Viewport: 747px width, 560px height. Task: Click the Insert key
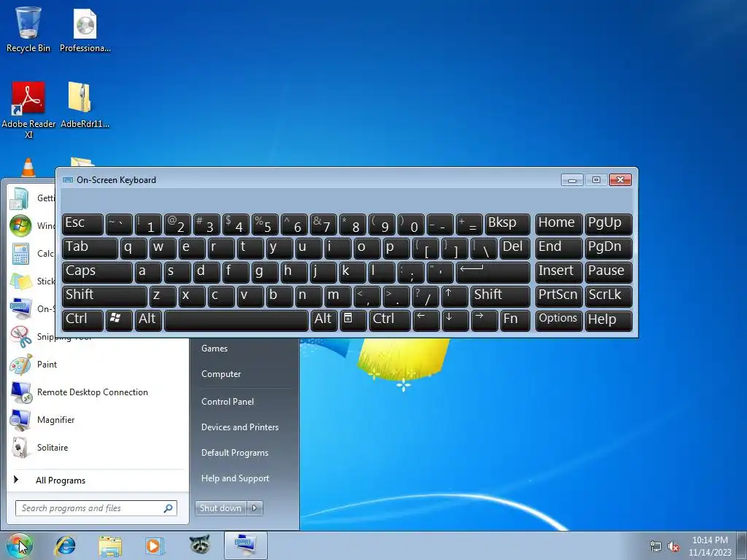point(558,272)
